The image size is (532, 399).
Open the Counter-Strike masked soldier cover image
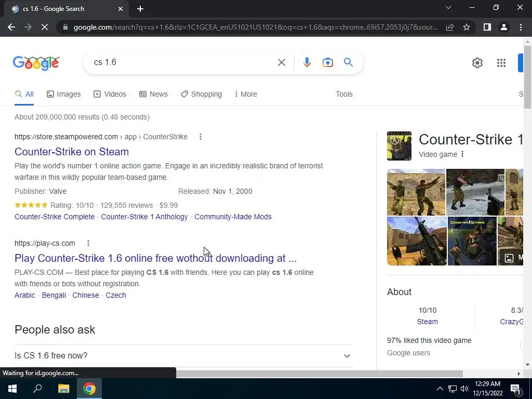pos(472,241)
